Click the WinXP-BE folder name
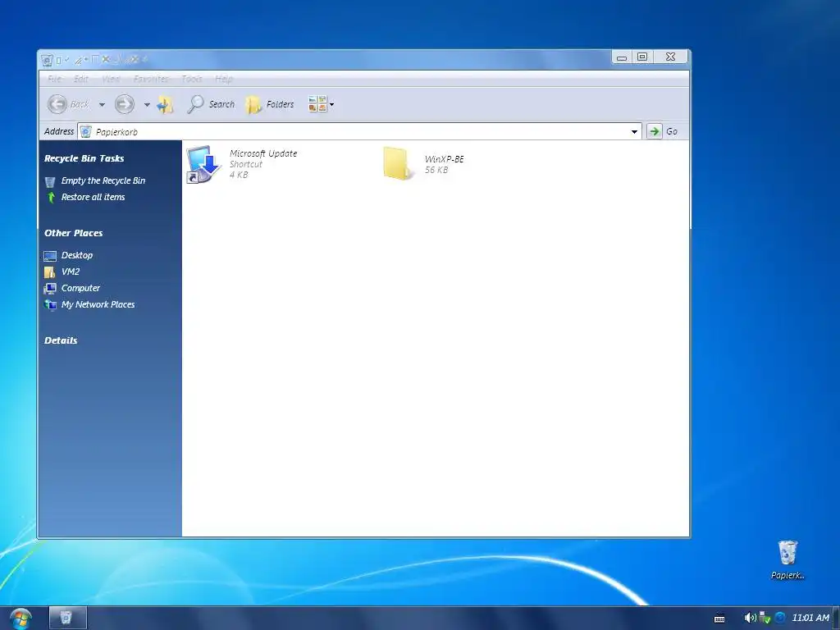This screenshot has height=630, width=840. pyautogui.click(x=444, y=159)
